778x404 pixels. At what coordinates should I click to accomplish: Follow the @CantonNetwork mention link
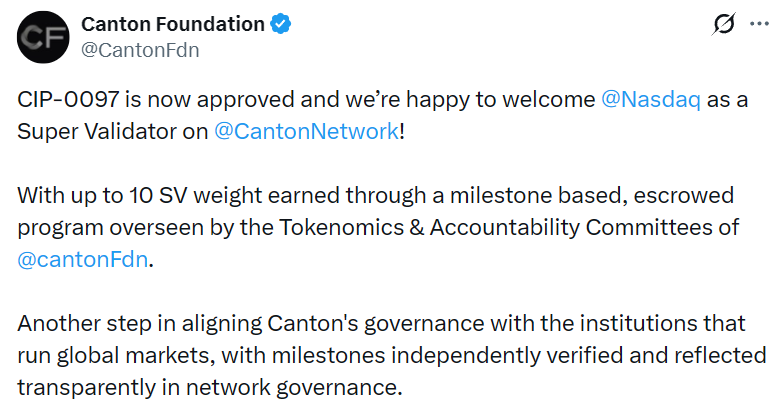click(306, 132)
